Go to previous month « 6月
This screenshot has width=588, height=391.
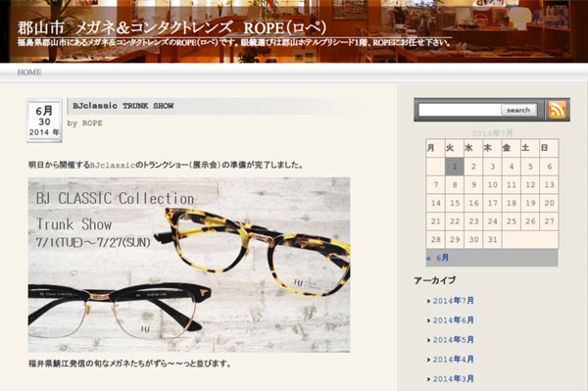pyautogui.click(x=438, y=258)
